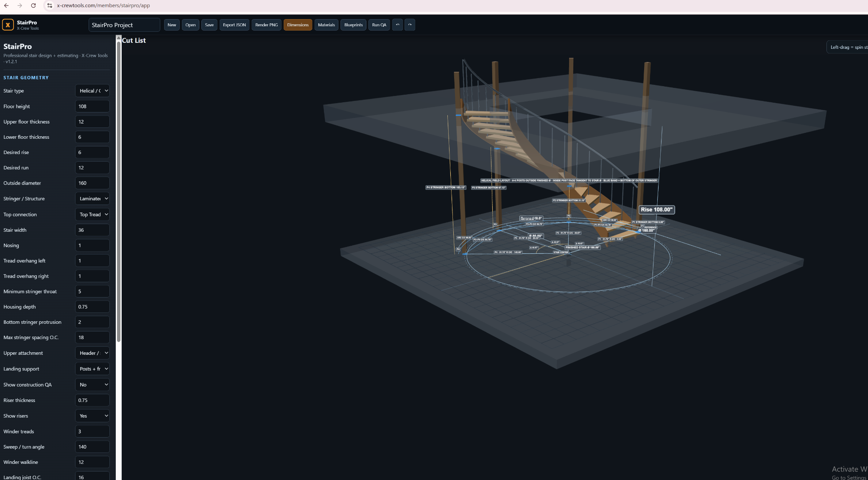Click the Cut List heading

134,40
